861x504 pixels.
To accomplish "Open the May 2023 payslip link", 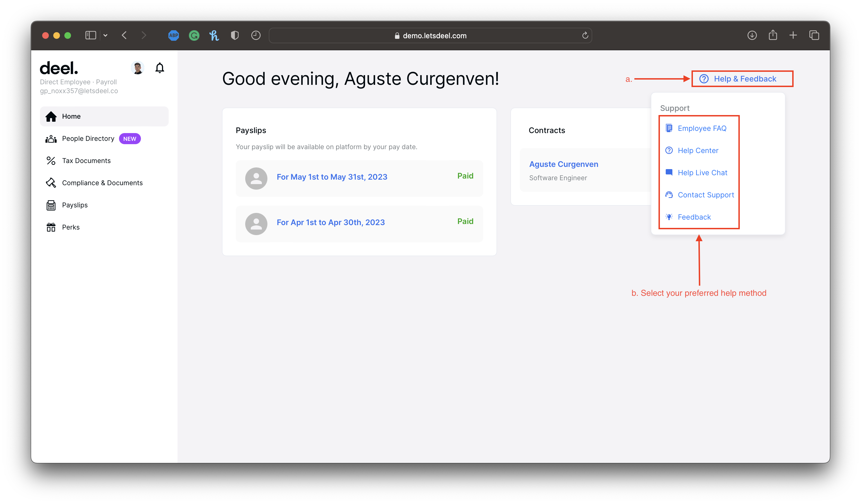I will coord(332,177).
